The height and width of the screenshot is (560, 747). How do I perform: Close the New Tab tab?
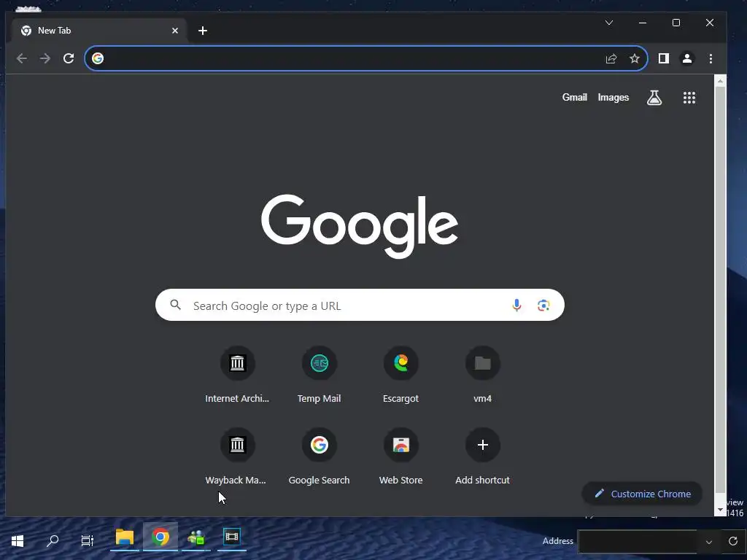(x=175, y=31)
